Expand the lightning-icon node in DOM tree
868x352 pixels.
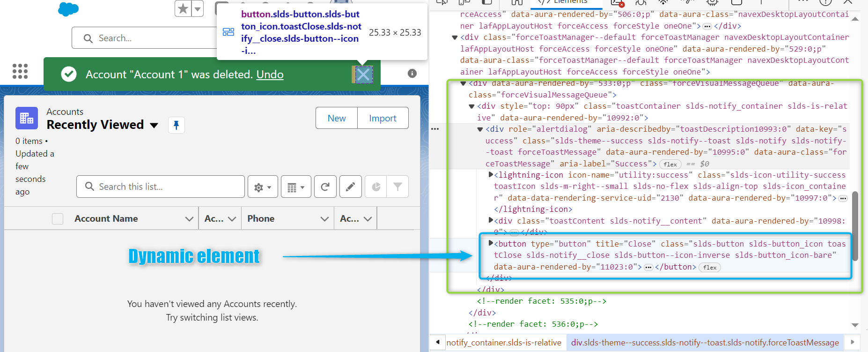click(491, 175)
